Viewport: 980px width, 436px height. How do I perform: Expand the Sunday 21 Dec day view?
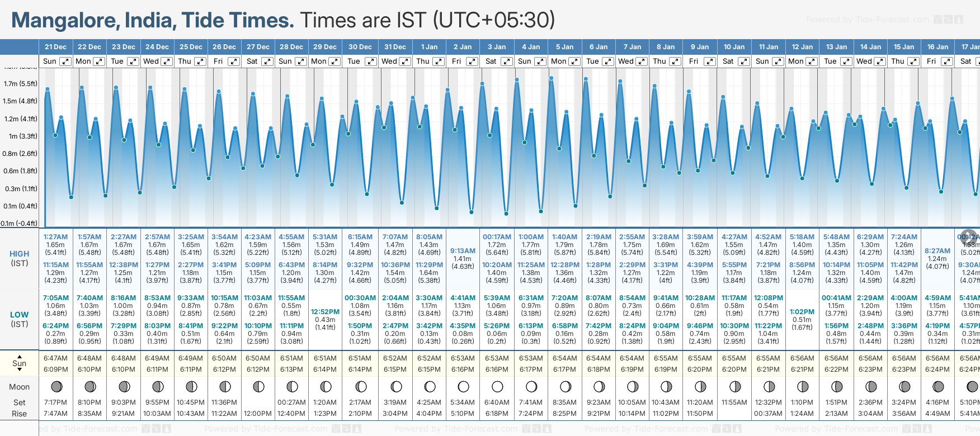(65, 61)
